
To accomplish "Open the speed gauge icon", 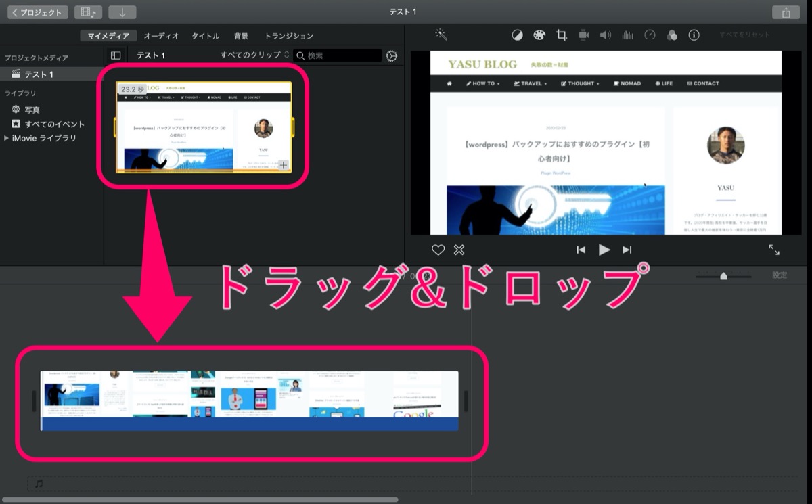I will point(650,35).
